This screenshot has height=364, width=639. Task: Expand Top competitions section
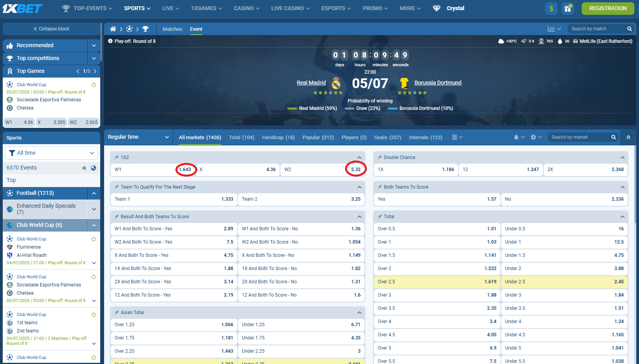point(94,58)
